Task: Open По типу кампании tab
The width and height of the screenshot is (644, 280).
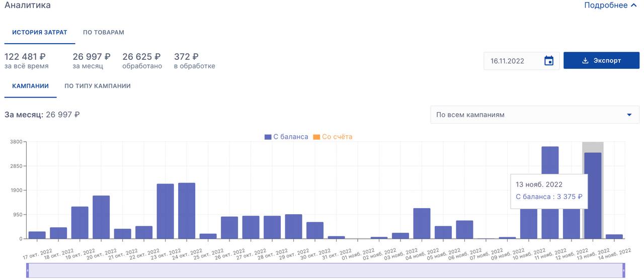Action: point(98,86)
